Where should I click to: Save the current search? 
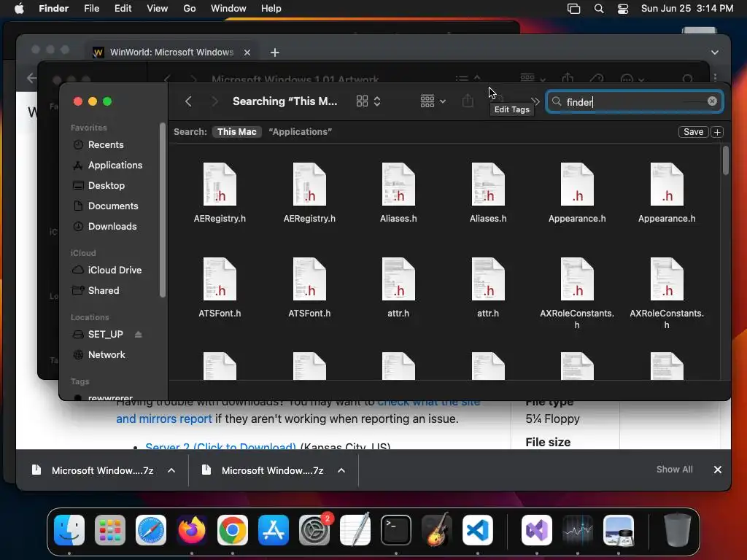tap(693, 132)
